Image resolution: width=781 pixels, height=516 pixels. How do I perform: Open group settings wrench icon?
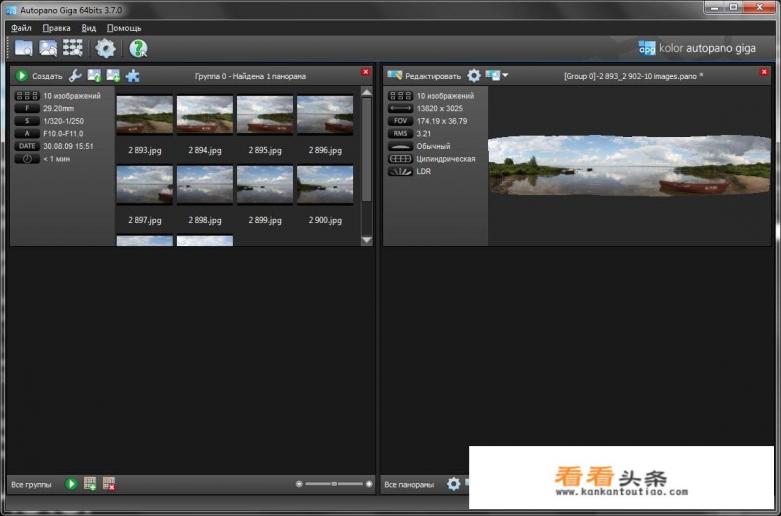click(x=75, y=76)
